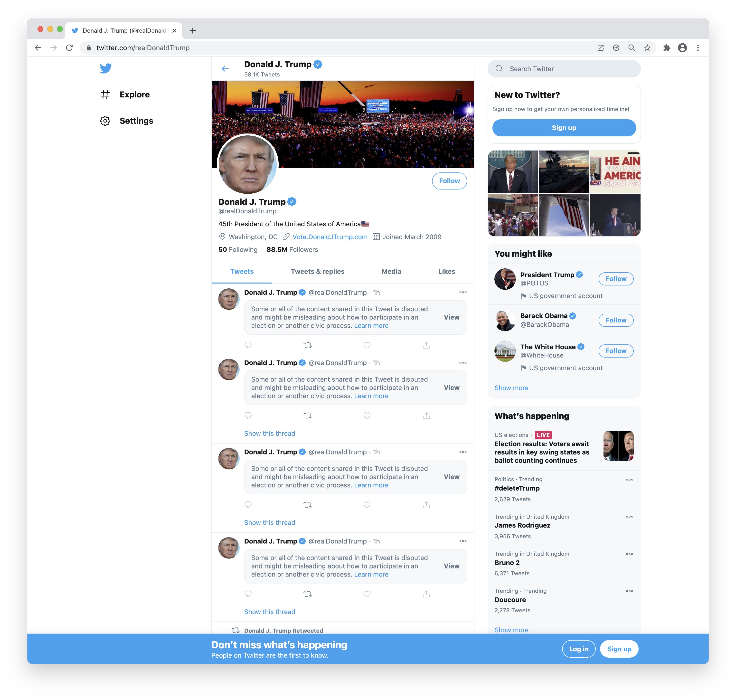Retweet the fourth tweet
Viewport: 736px width, 700px height.
pyautogui.click(x=307, y=594)
